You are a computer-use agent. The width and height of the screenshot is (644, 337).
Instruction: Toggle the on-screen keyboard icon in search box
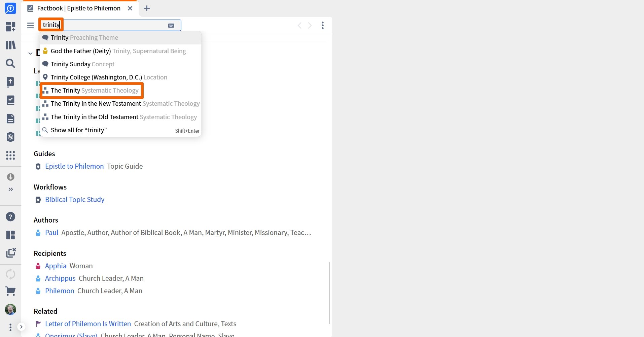[x=171, y=26]
